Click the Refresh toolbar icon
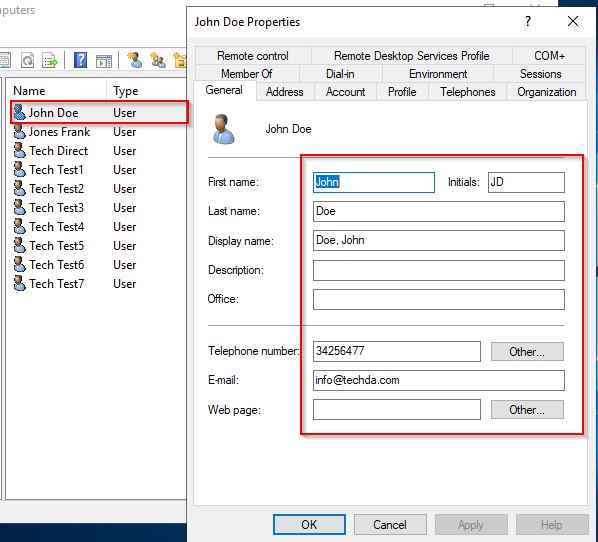Viewport: 598px width, 542px height. pos(28,60)
